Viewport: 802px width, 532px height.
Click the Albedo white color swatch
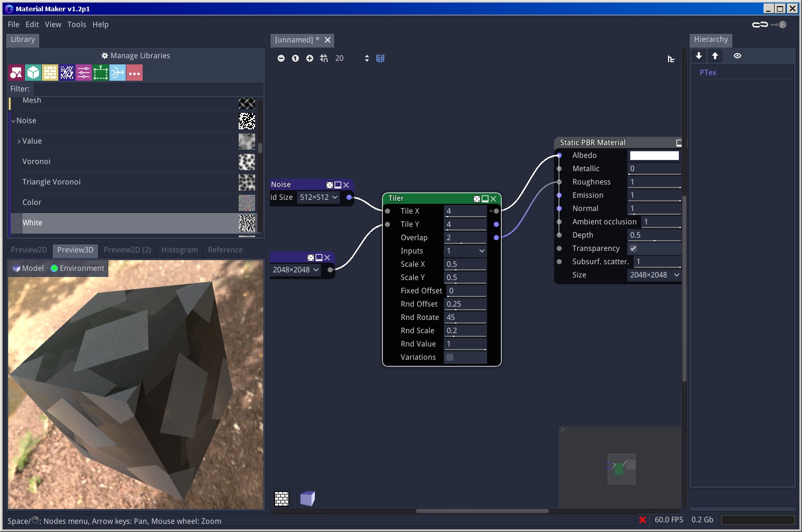(654, 155)
